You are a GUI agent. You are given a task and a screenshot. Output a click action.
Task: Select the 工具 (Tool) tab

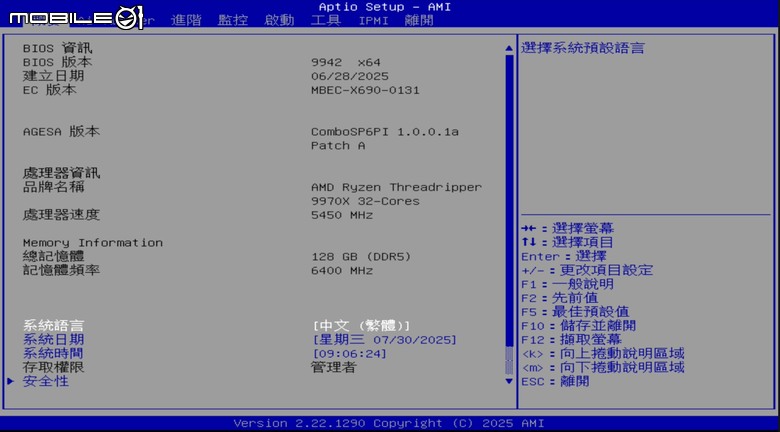[x=326, y=20]
